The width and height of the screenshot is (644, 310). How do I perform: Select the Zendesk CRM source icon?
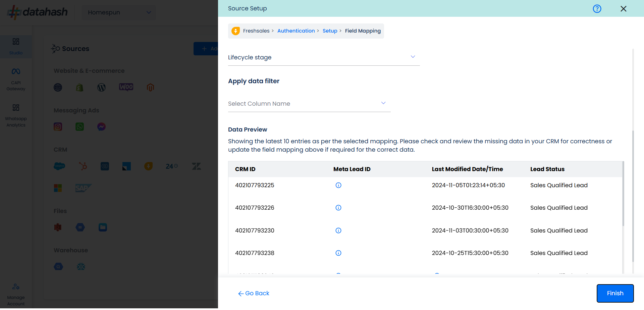pos(197,166)
